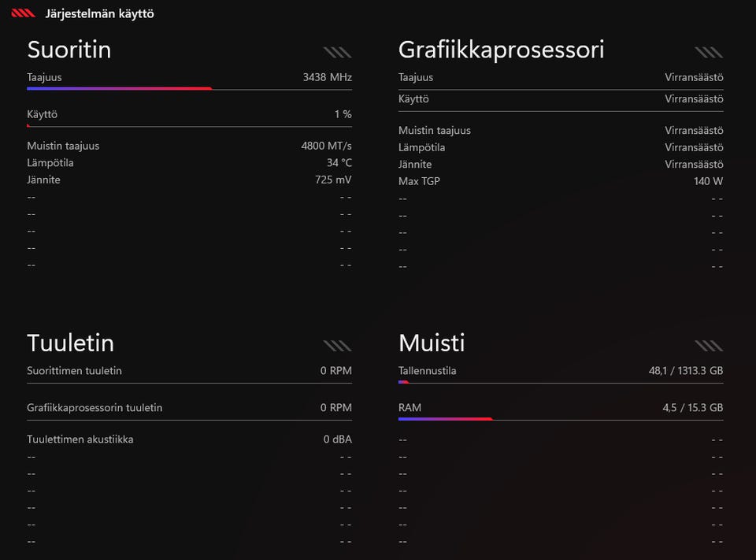Click the CPU Käyttö usage bar
This screenshot has height=560, width=756.
tap(190, 126)
